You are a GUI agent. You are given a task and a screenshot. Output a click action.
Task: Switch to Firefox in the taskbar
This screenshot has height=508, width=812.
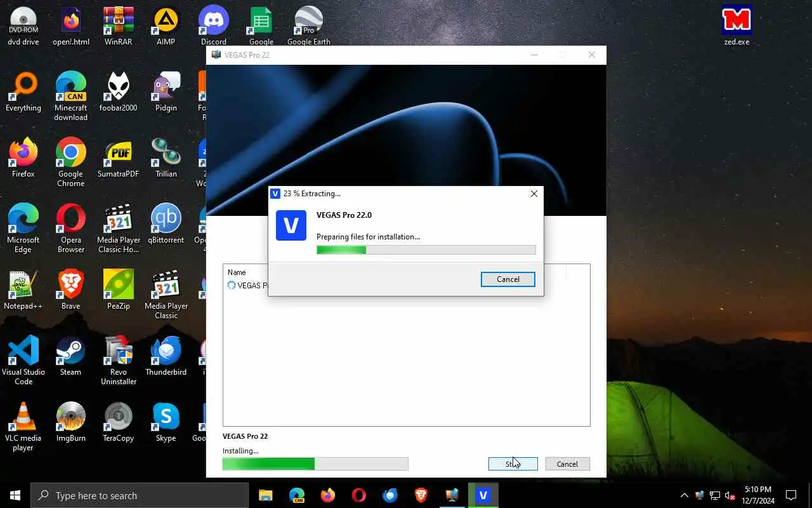coord(328,495)
